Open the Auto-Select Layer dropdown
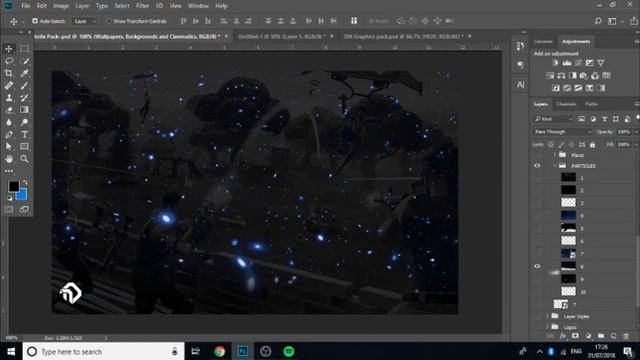 tap(85, 21)
